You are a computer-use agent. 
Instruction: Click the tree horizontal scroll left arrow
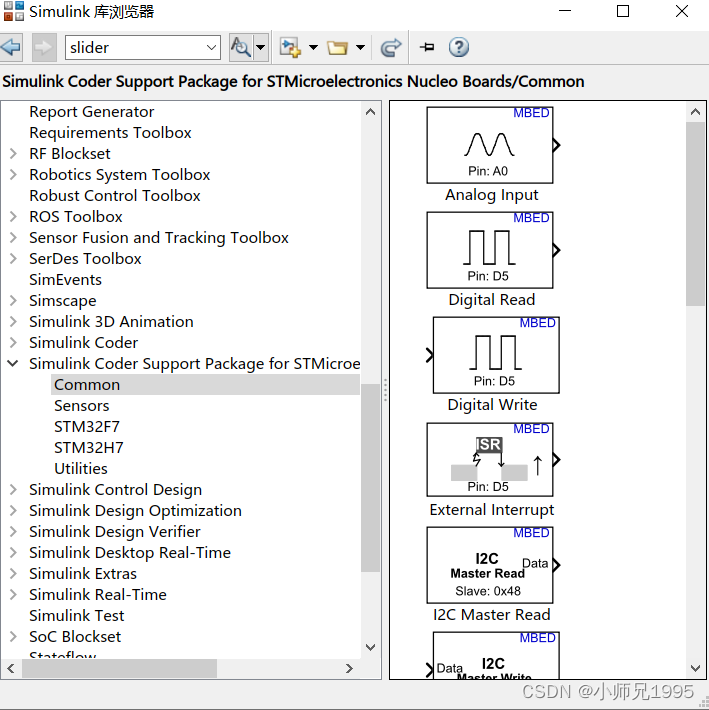11,668
